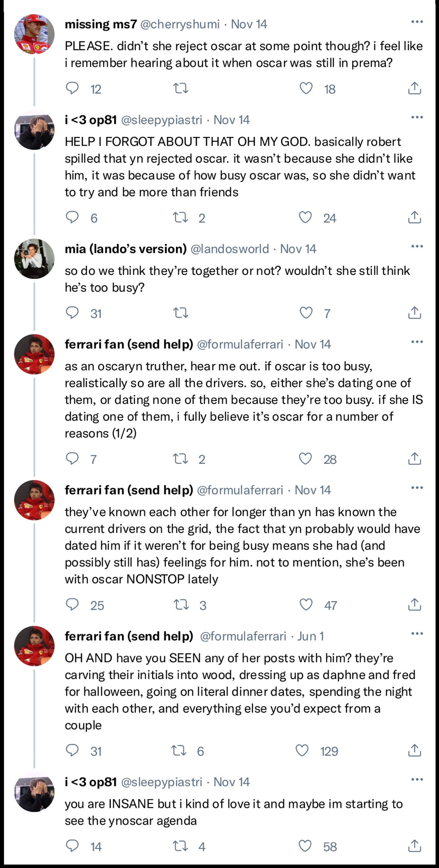
Task: Retweet the 'HELP I FORGOT ABOUT THAT' tweet
Action: [181, 217]
